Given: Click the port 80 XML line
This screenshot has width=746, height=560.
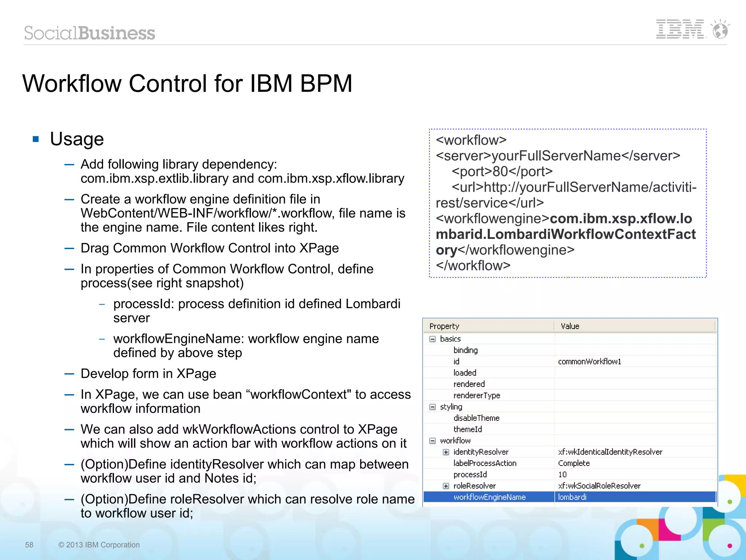Looking at the screenshot, I should coord(502,172).
